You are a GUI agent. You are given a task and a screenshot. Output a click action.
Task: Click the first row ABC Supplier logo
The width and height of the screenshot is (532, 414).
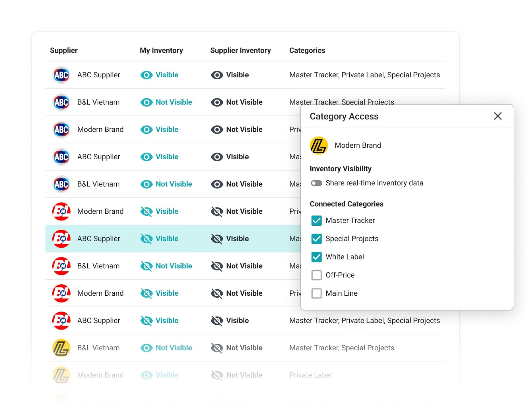[x=61, y=75]
